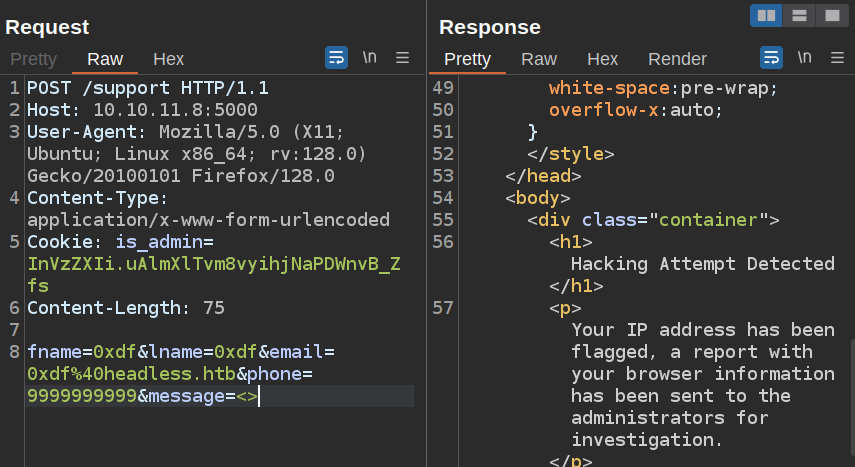The image size is (855, 467).
Task: Click the message parameter value in request body
Action: (246, 396)
